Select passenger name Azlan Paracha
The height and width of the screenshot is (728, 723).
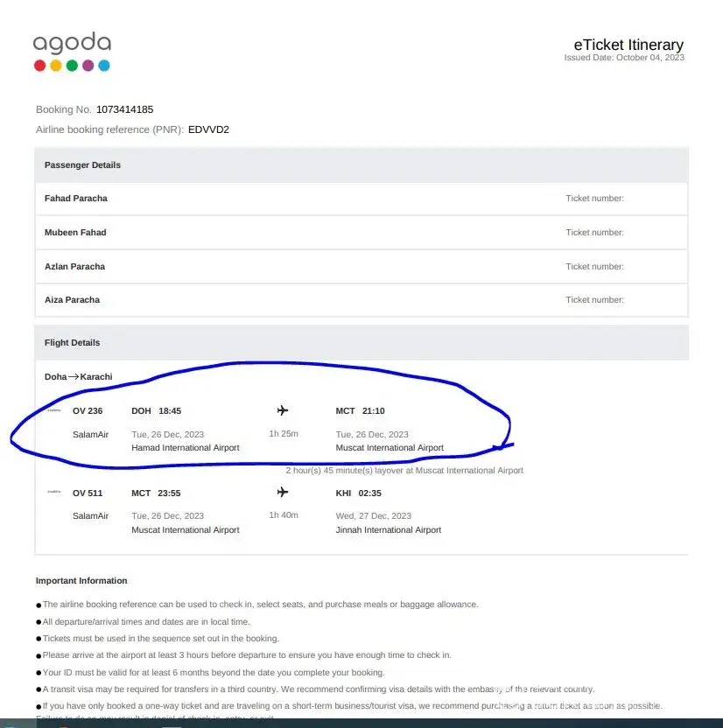[x=74, y=267]
